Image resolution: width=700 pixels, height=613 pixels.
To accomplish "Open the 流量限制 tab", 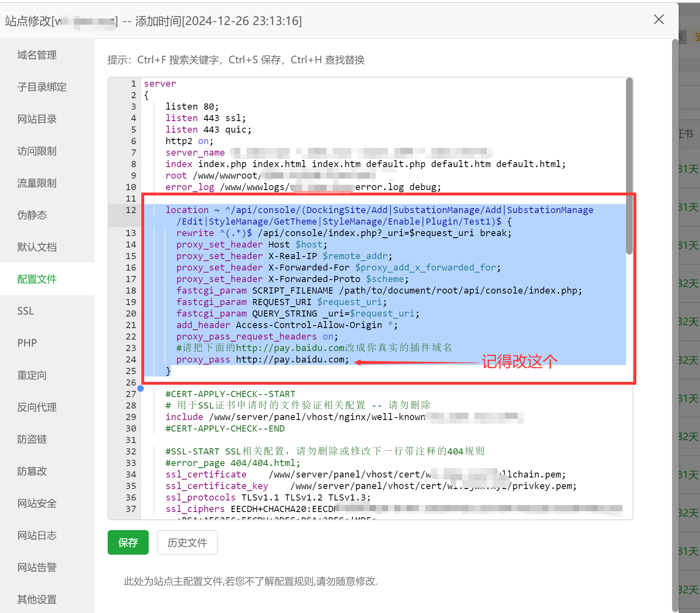I will [x=37, y=183].
